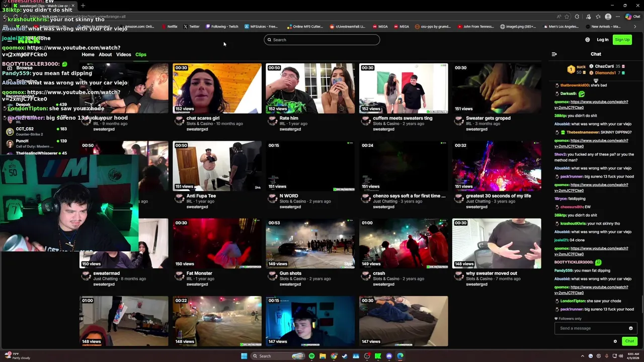Play the Rate him clip thumbnail
The width and height of the screenshot is (644, 362).
click(310, 88)
